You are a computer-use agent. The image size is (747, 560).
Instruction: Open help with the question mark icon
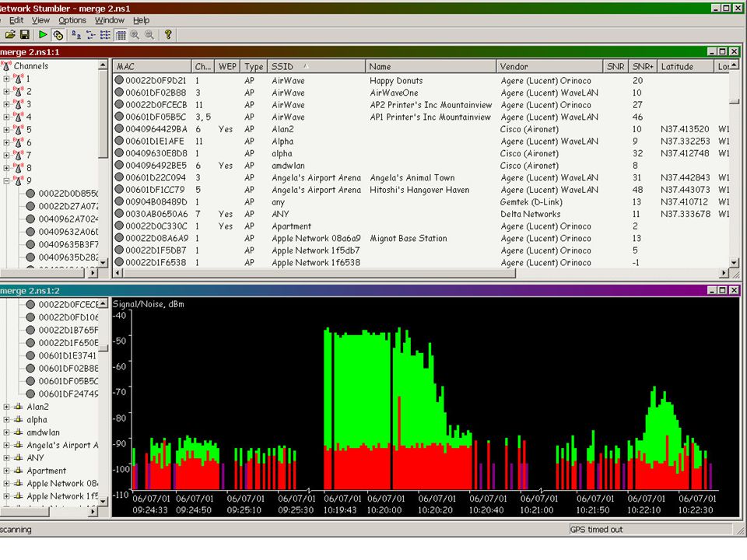(x=168, y=35)
